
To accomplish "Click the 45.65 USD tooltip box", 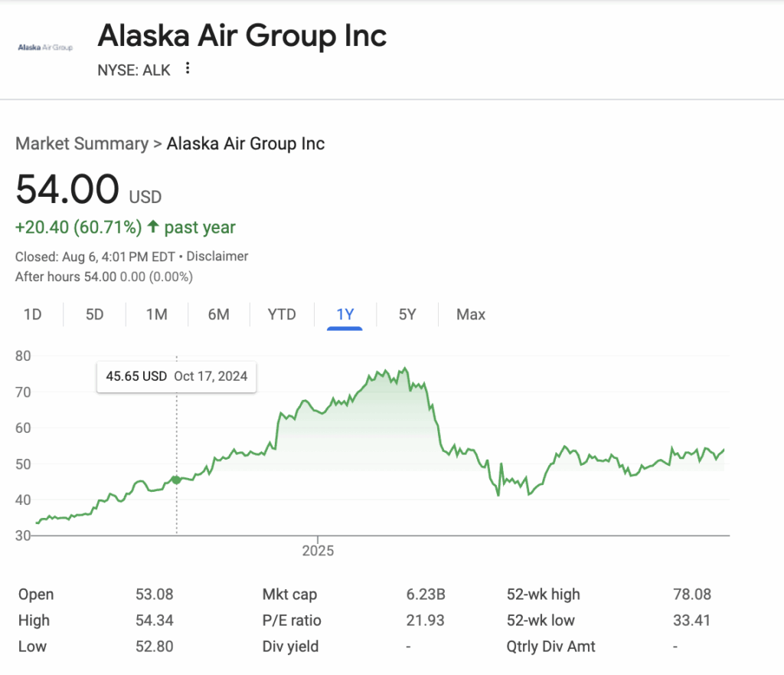I will point(177,376).
